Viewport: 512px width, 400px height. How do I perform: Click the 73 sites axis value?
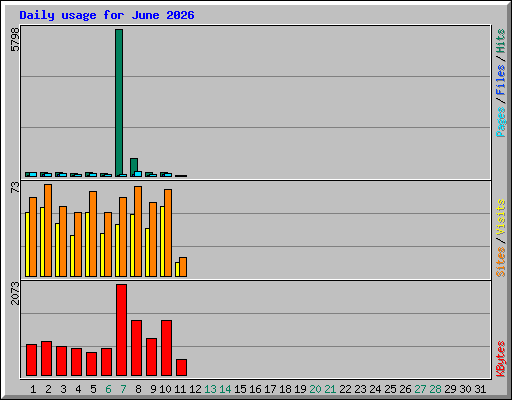coord(15,187)
